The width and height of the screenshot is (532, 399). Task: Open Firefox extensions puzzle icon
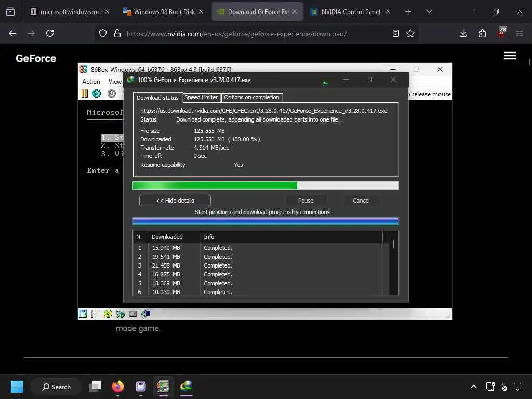482,33
